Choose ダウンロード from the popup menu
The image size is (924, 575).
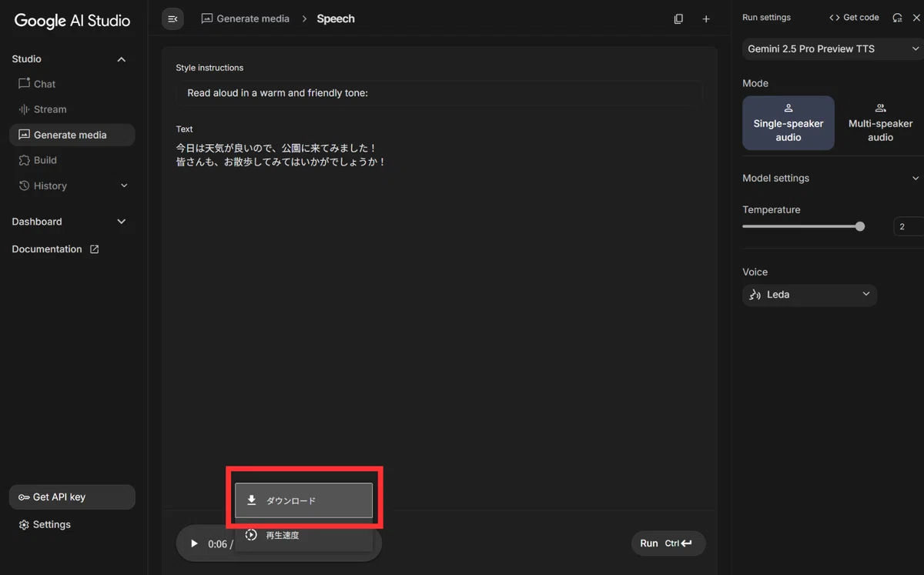coord(303,500)
